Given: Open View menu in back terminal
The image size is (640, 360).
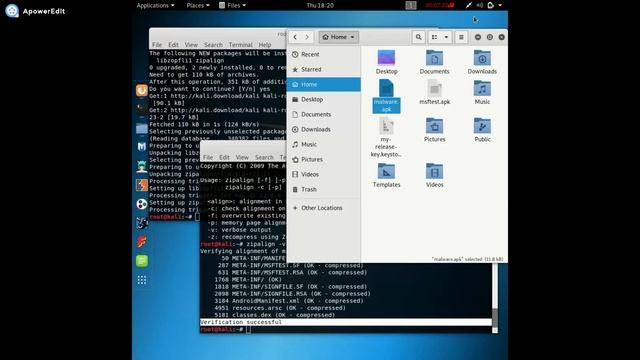Looking at the screenshot, I should (191, 45).
